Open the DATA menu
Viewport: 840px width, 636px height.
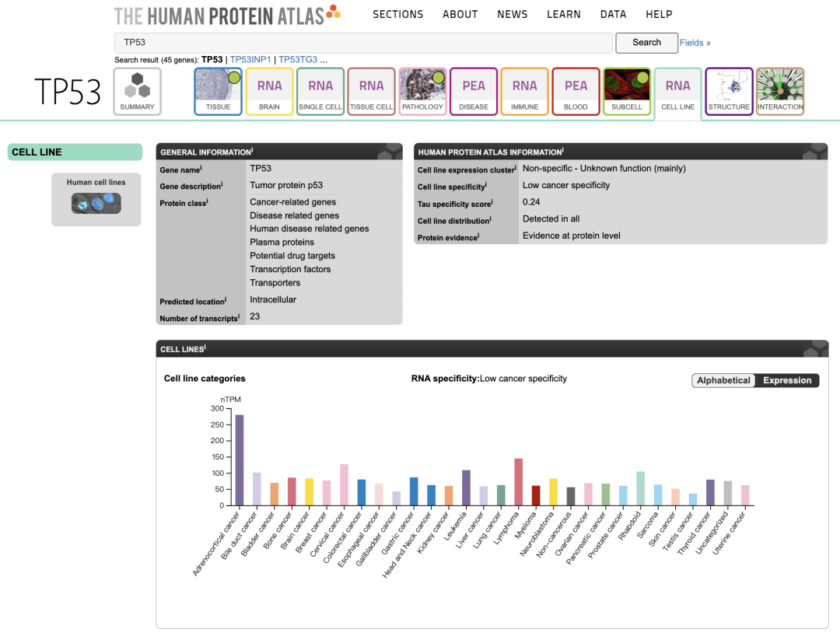click(614, 15)
